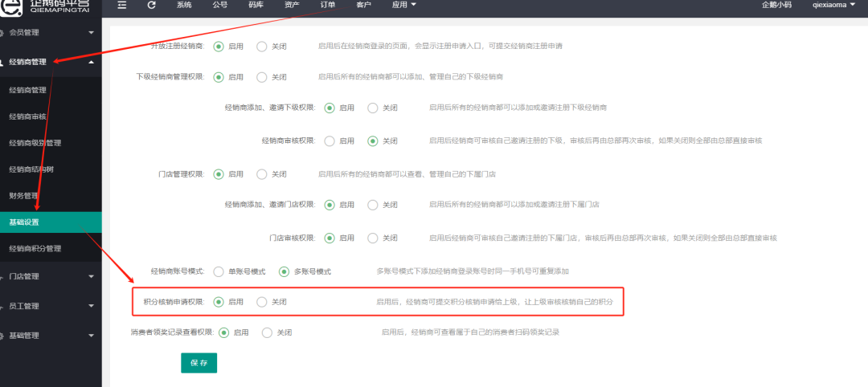Enable 启用 for 经销商审核权限
This screenshot has height=387, width=868.
click(x=330, y=141)
